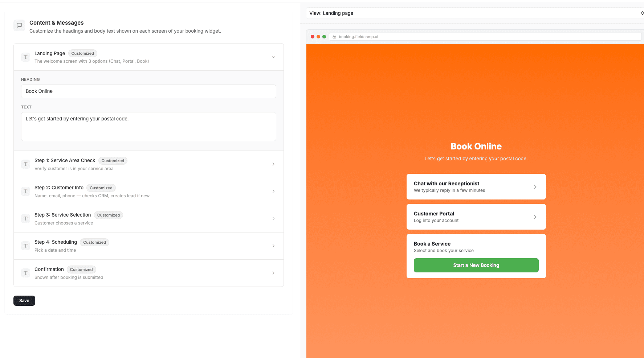Expand the Step 3: Service Selection section
The height and width of the screenshot is (358, 644).
tap(273, 218)
